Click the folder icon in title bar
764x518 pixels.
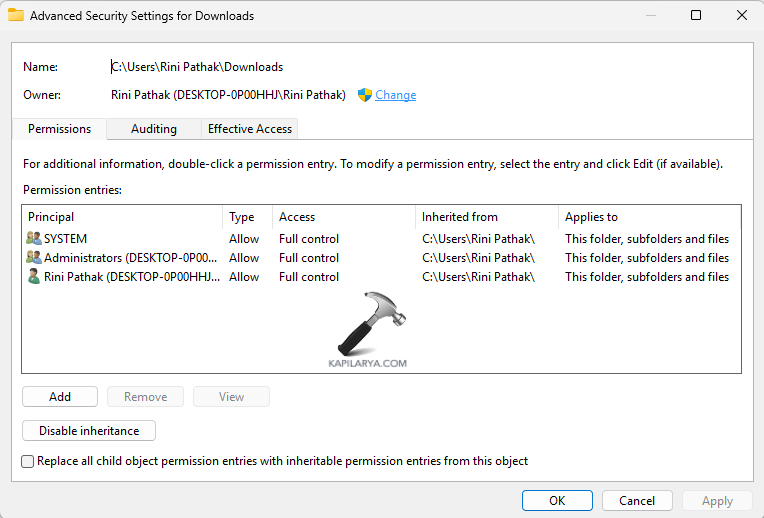coord(16,15)
